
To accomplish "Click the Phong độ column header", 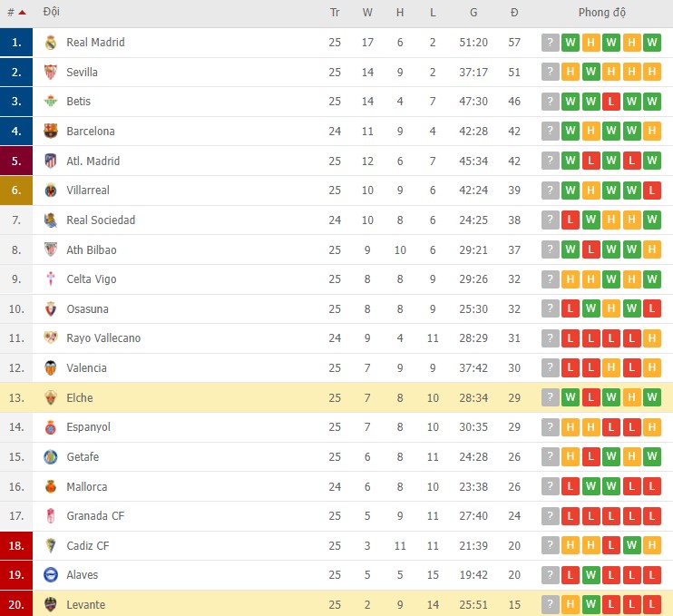I will (x=602, y=13).
